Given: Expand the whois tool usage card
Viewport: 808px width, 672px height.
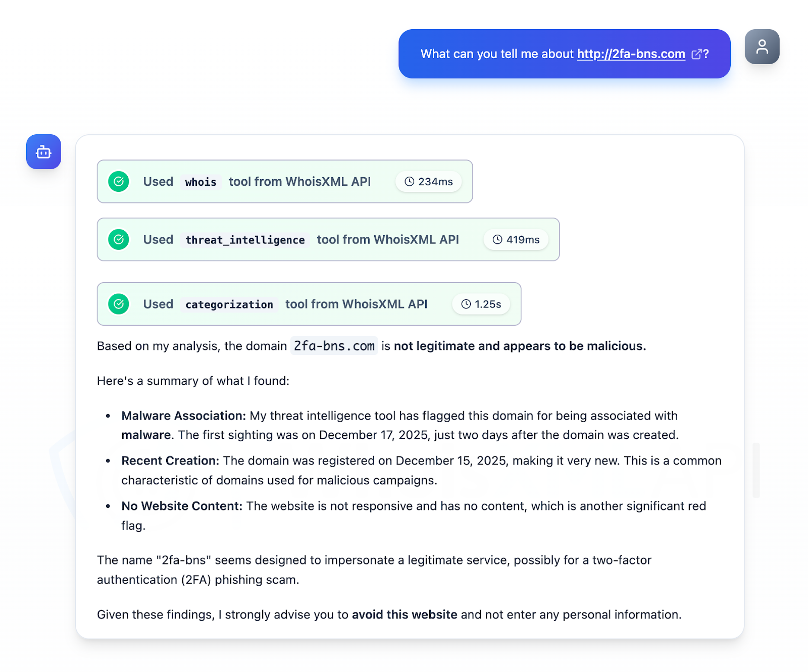Looking at the screenshot, I should pos(284,182).
